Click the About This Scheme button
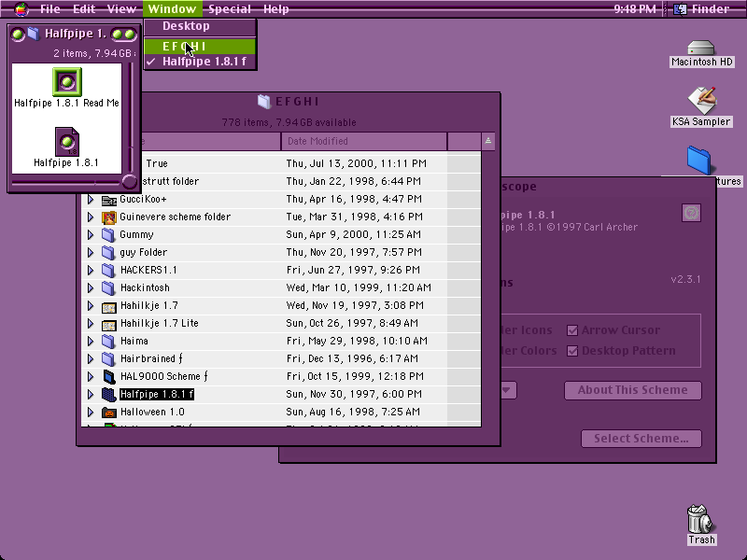This screenshot has height=560, width=747. (633, 390)
